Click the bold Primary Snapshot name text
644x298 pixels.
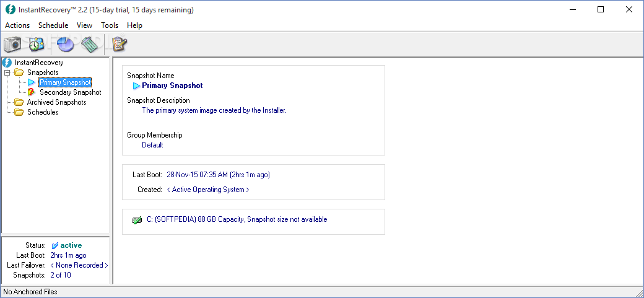coord(172,86)
